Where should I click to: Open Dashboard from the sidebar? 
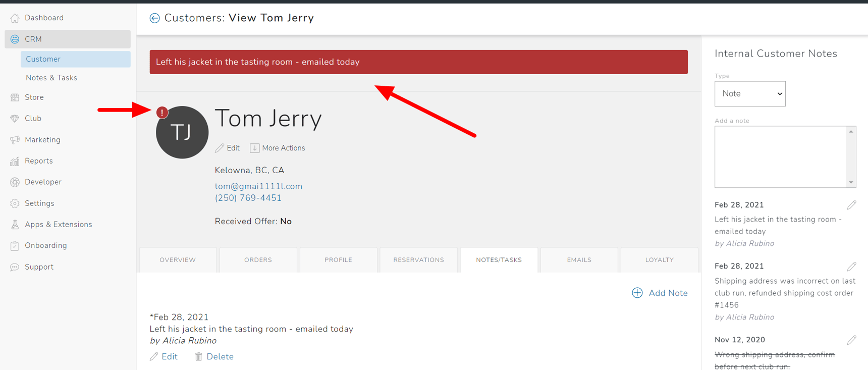pyautogui.click(x=44, y=18)
